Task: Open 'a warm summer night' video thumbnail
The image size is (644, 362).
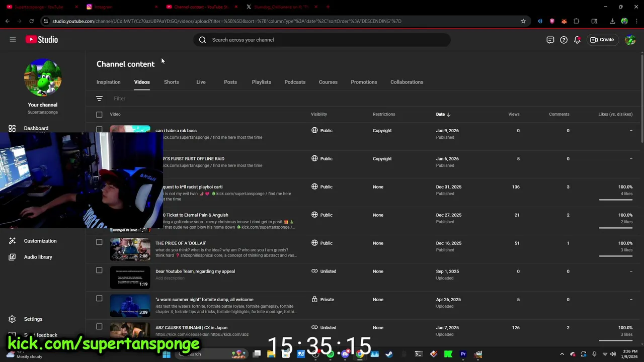Action: click(130, 306)
